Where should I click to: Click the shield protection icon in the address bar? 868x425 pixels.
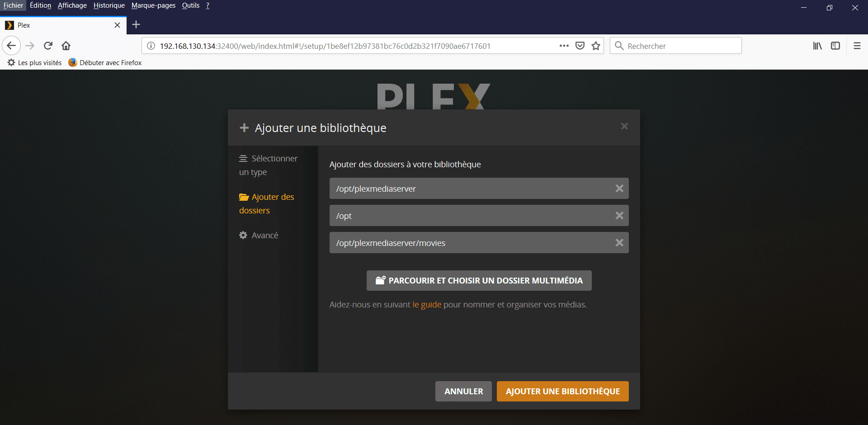(x=580, y=46)
